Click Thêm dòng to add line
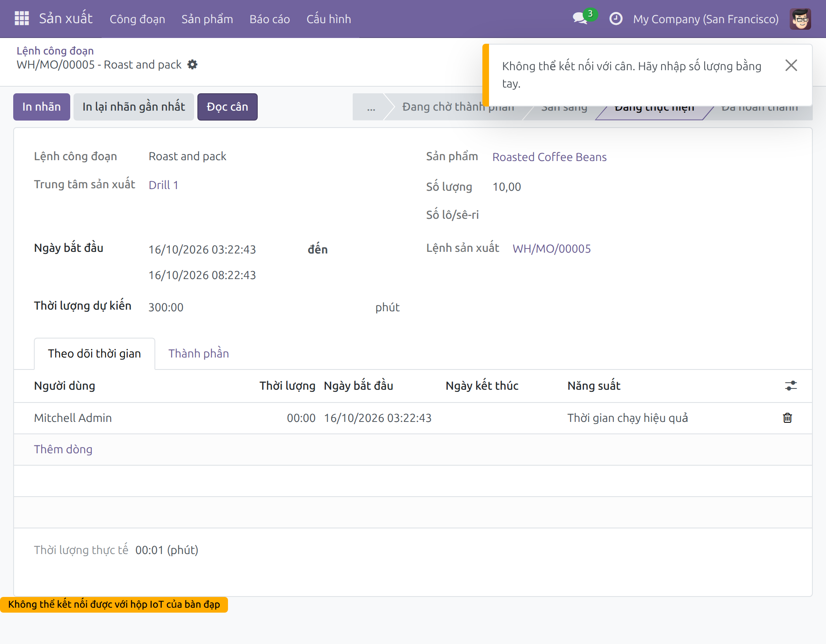 (x=63, y=450)
